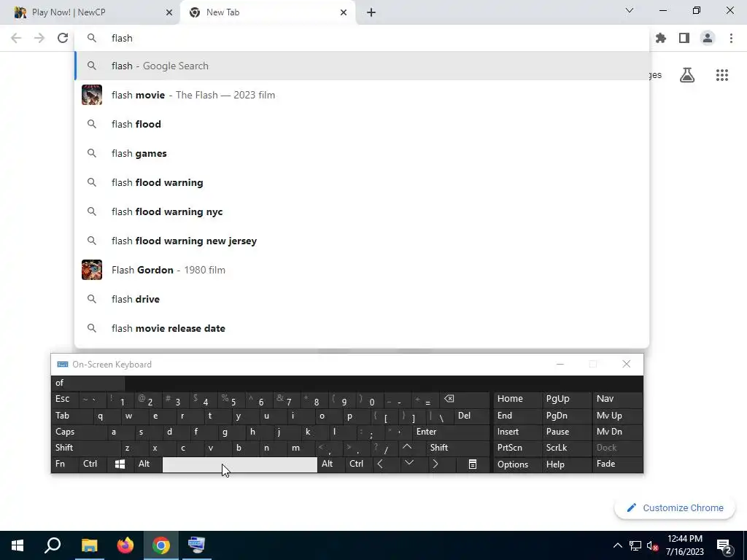Click the Fade key on keyboard
This screenshot has height=560, width=747.
pyautogui.click(x=617, y=464)
